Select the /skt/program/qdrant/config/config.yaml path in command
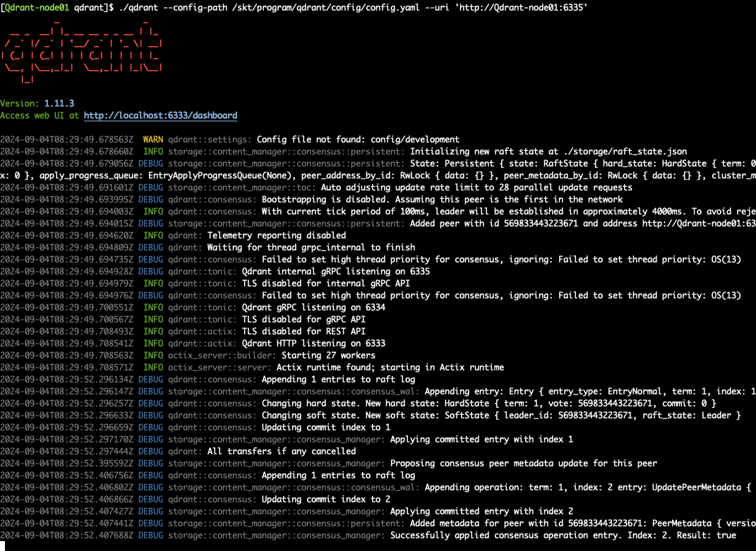 click(325, 8)
